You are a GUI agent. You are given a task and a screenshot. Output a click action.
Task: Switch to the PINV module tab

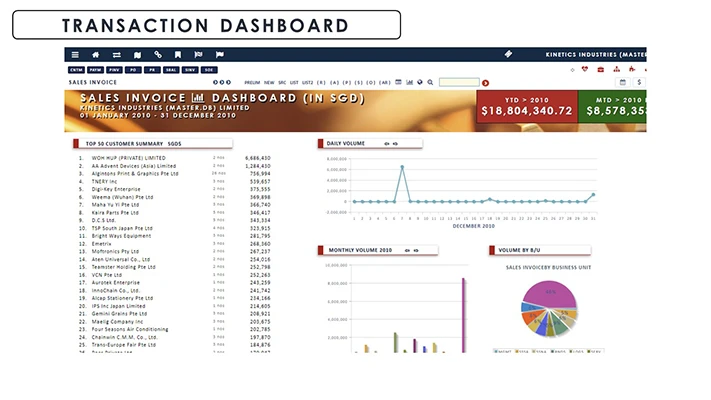click(114, 70)
